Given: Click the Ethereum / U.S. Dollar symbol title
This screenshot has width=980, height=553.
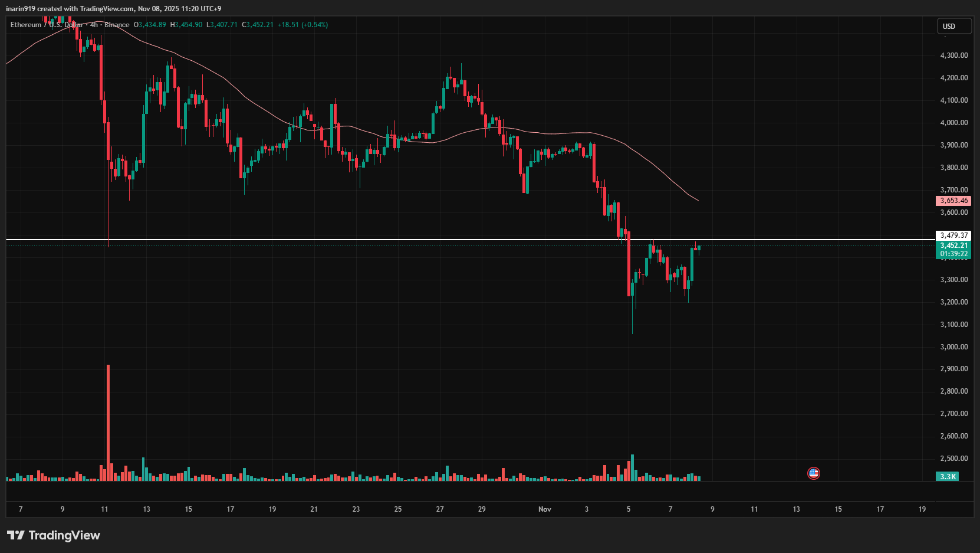Looking at the screenshot, I should (x=46, y=25).
